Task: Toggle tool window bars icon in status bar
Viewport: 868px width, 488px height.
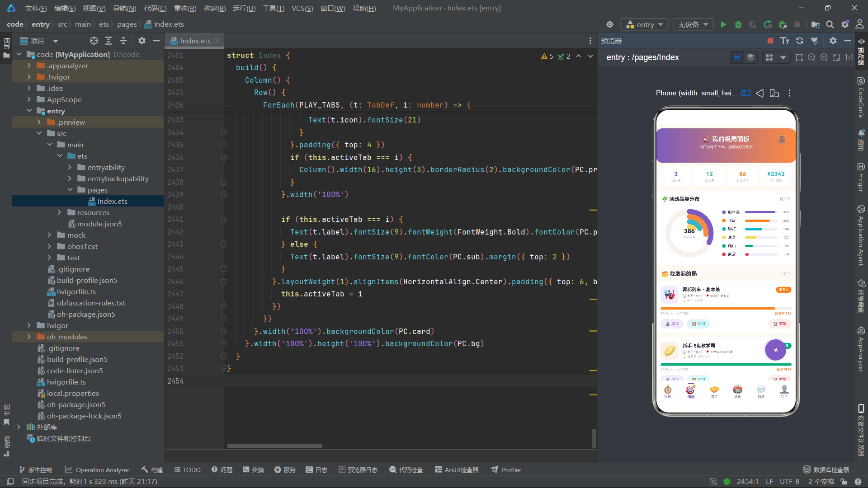Action: (x=10, y=482)
